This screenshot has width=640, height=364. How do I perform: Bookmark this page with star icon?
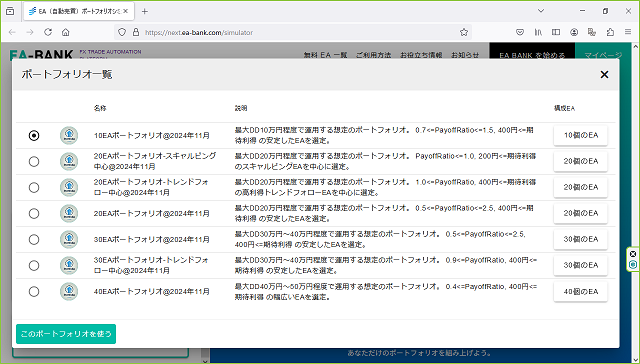pyautogui.click(x=464, y=32)
